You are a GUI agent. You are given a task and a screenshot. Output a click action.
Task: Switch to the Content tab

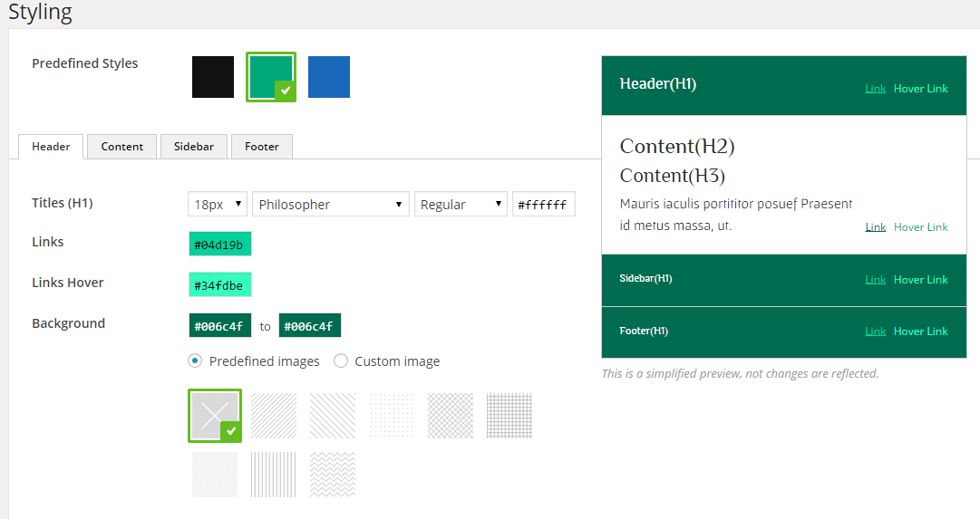pos(121,147)
